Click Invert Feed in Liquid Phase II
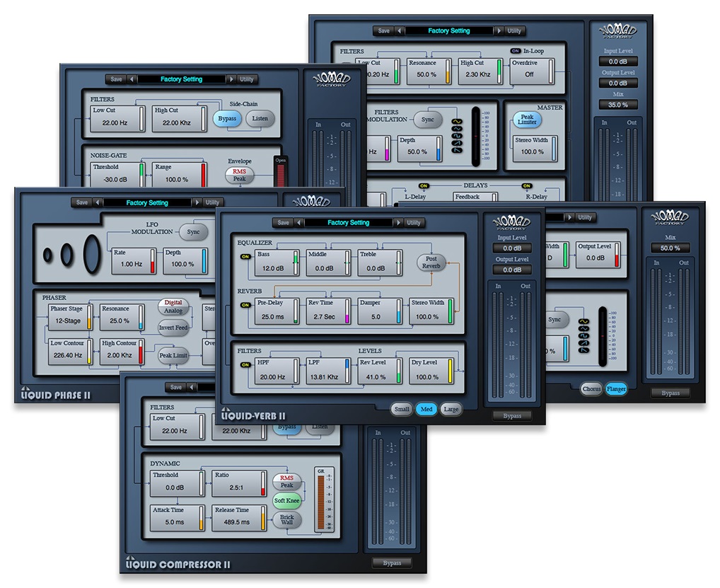Screen dimensions: 720x588 coord(173,328)
